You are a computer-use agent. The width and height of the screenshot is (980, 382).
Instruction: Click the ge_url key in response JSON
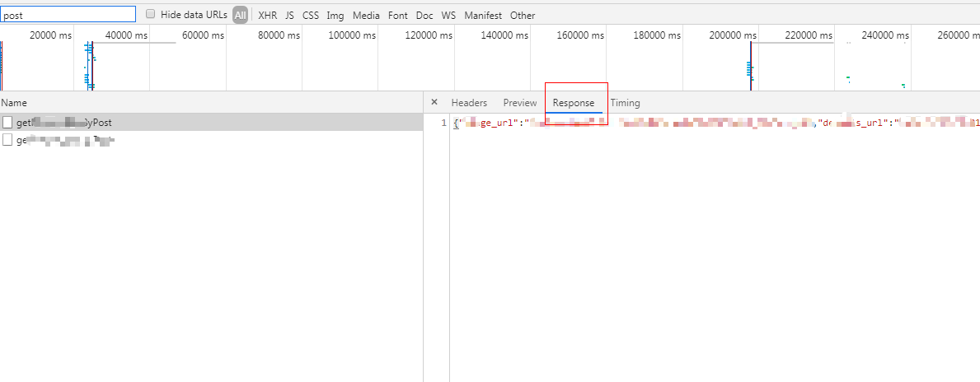pyautogui.click(x=495, y=123)
